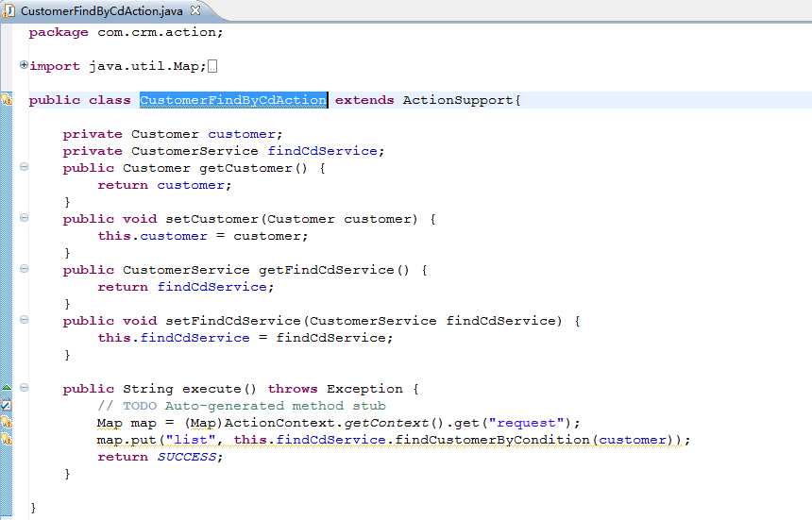Click the import keyword
Viewport: 812px width, 520px height.
point(55,66)
